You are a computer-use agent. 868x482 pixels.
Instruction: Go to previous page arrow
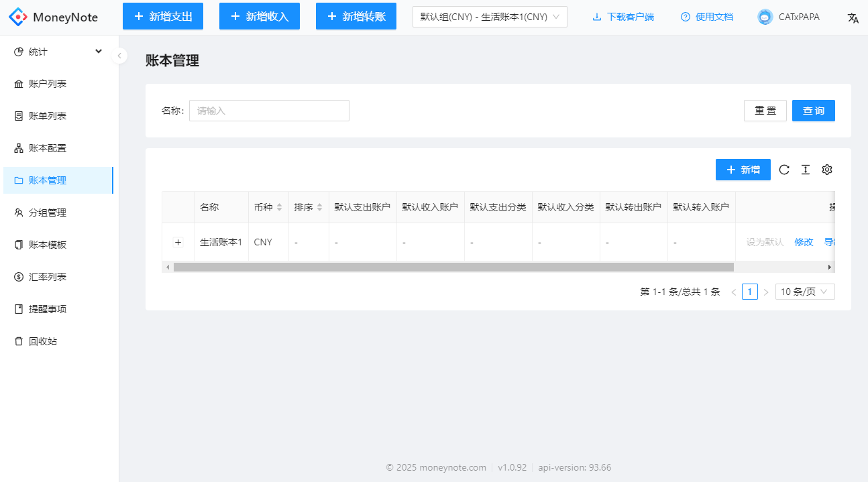734,292
